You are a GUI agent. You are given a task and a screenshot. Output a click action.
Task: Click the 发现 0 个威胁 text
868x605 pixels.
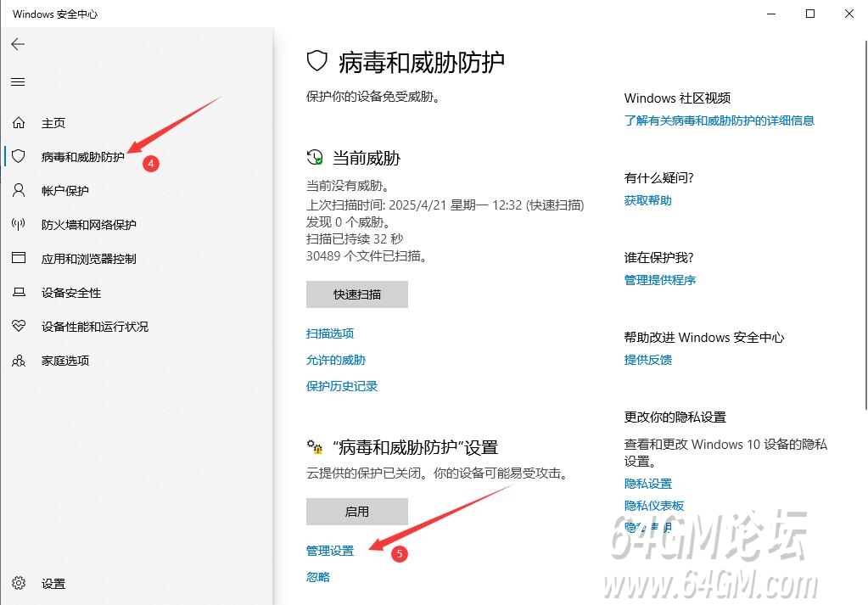pyautogui.click(x=349, y=222)
